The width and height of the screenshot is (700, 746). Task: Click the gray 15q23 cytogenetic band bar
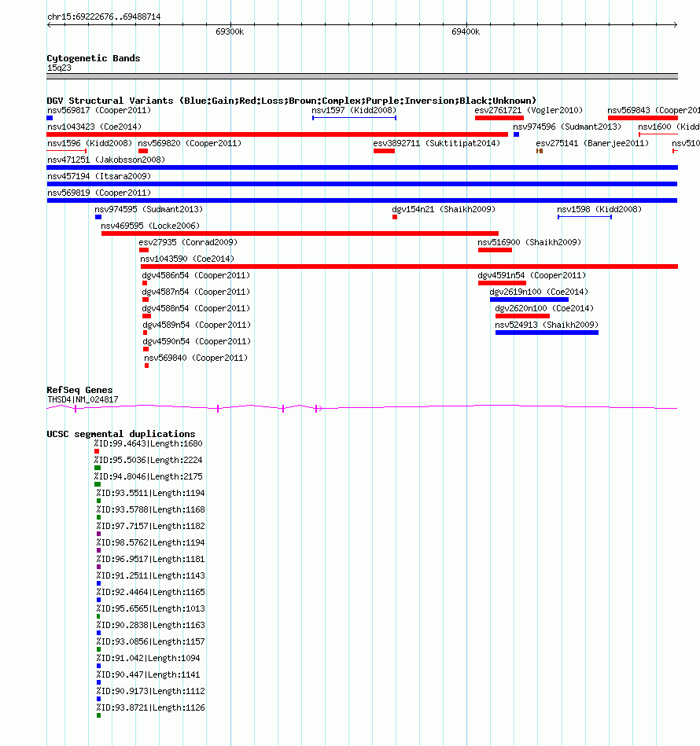(x=362, y=76)
